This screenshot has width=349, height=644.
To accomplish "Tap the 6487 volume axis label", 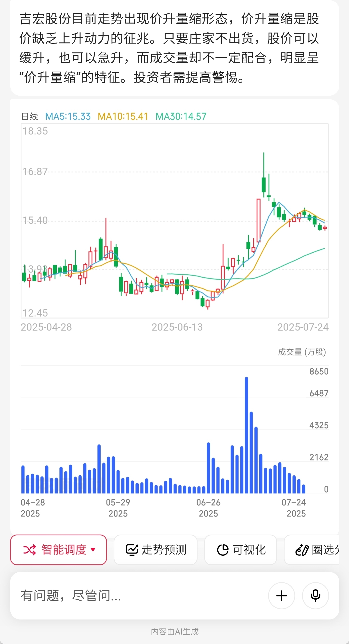I will pos(319,393).
